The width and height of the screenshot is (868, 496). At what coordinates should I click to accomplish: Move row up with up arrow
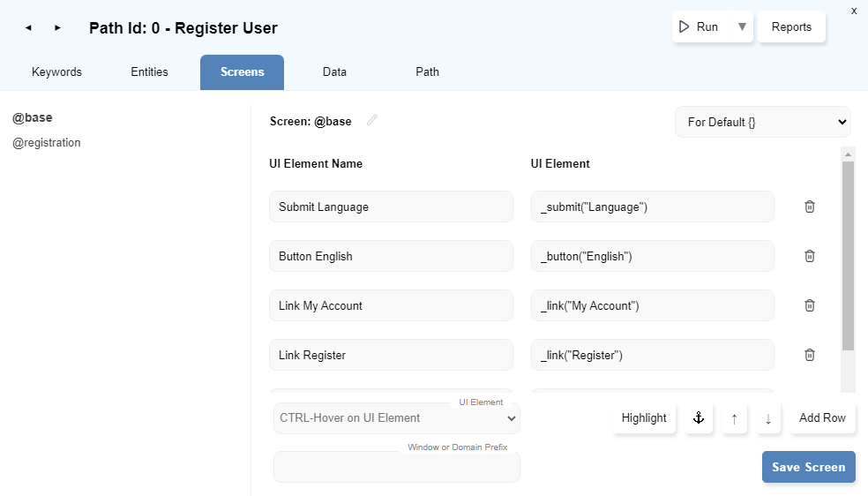pos(734,418)
